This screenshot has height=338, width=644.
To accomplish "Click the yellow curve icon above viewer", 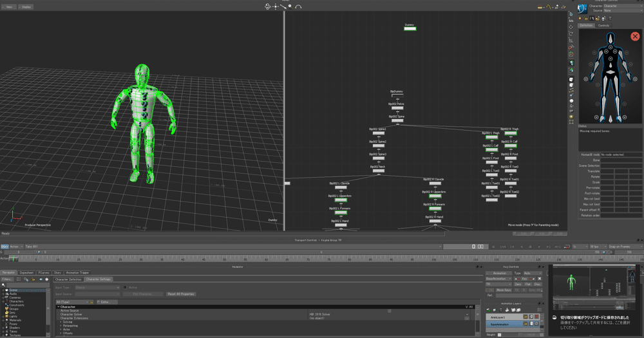I will click(x=549, y=7).
